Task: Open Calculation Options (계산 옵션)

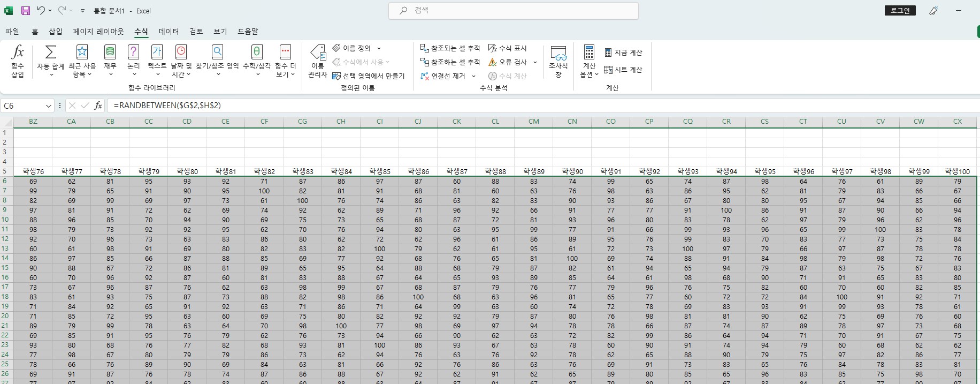Action: pos(589,61)
